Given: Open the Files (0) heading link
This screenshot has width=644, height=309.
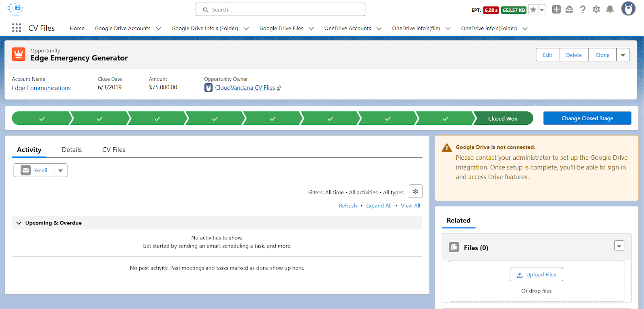Looking at the screenshot, I should pyautogui.click(x=476, y=248).
